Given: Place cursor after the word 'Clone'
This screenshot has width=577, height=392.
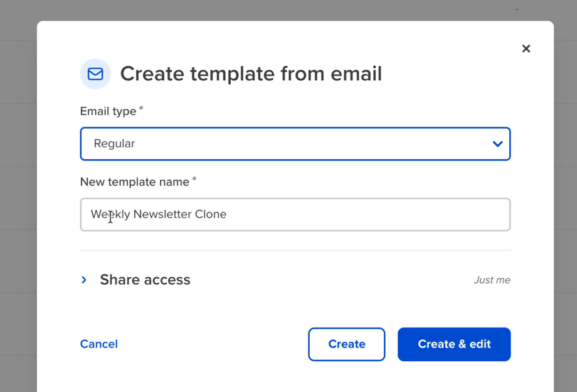Looking at the screenshot, I should click(x=227, y=215).
